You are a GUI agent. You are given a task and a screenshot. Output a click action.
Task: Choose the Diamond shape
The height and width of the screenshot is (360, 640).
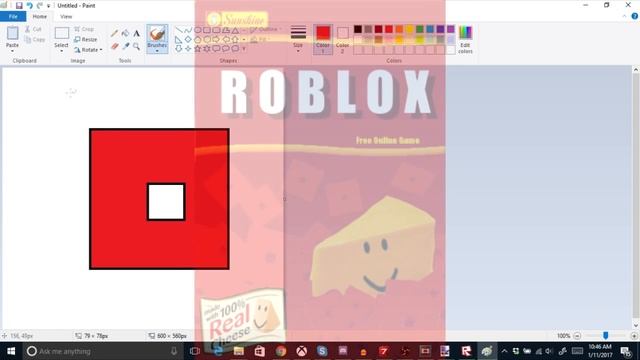pyautogui.click(x=188, y=40)
